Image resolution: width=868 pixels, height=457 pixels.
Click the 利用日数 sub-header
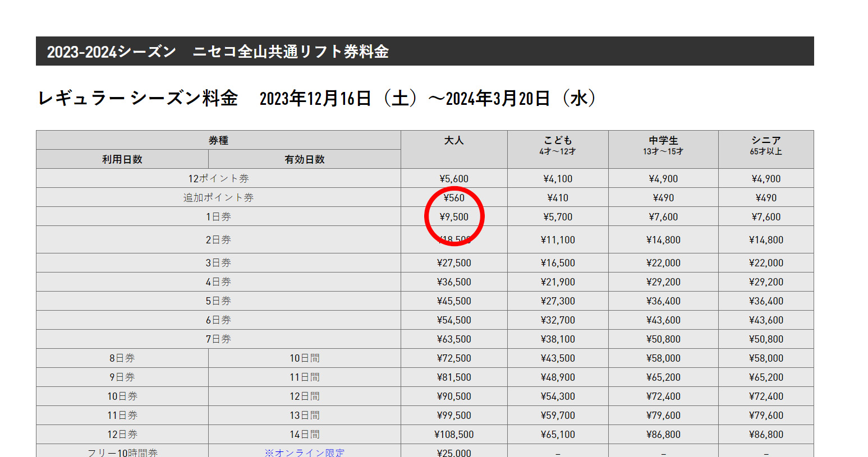click(x=122, y=159)
